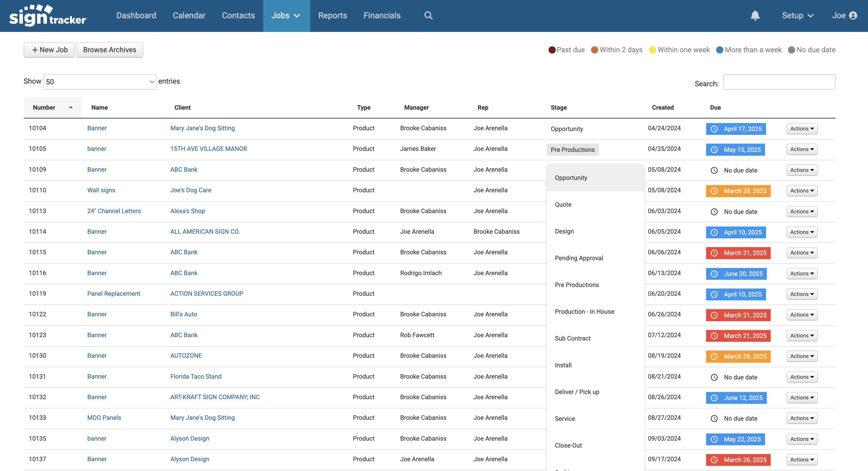Click the clock icon on April 17, 2025 due date
This screenshot has height=471, width=868.
pyautogui.click(x=714, y=129)
